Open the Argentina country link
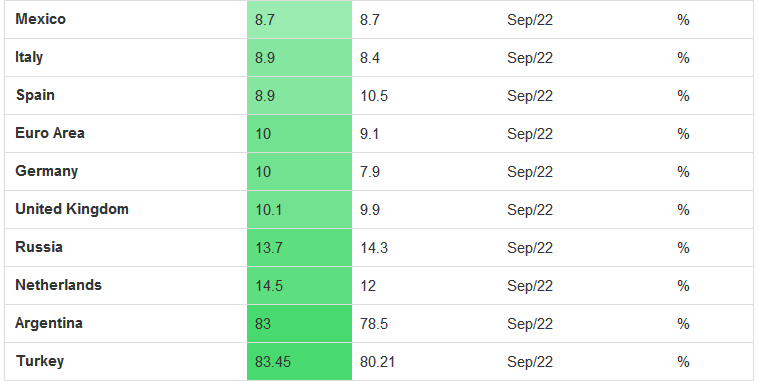The width and height of the screenshot is (764, 381). click(49, 324)
